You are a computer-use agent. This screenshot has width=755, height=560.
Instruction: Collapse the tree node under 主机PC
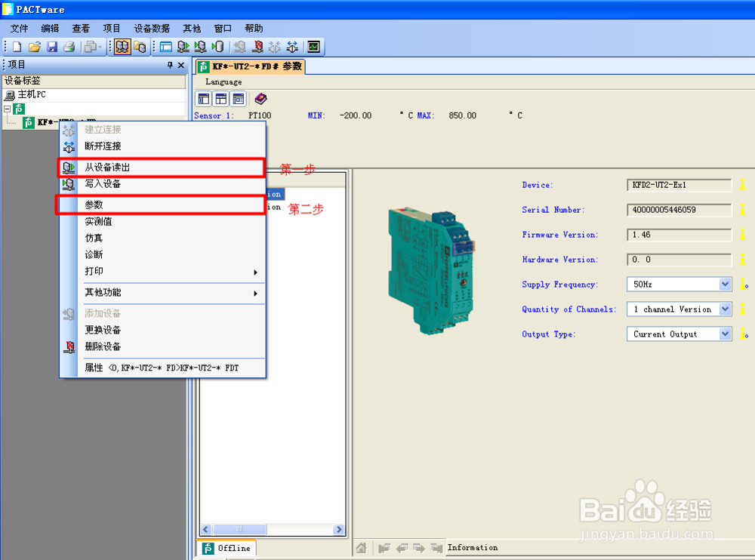pos(8,109)
